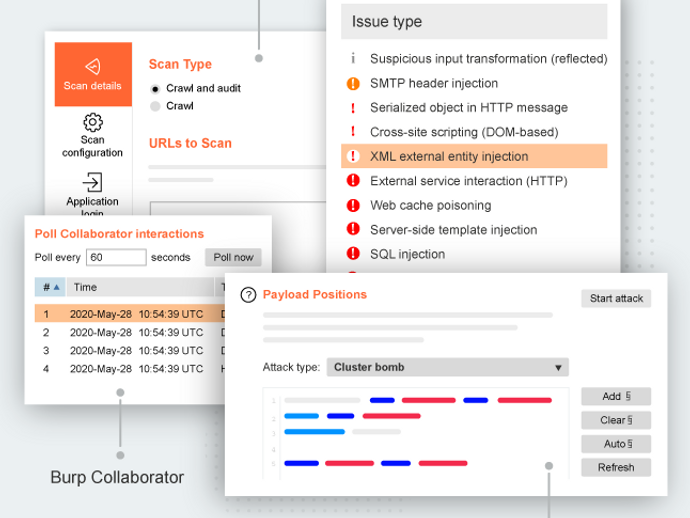Click red icon beside Web cache poisoning
Viewport: 690px width, 518px height.
(x=353, y=206)
